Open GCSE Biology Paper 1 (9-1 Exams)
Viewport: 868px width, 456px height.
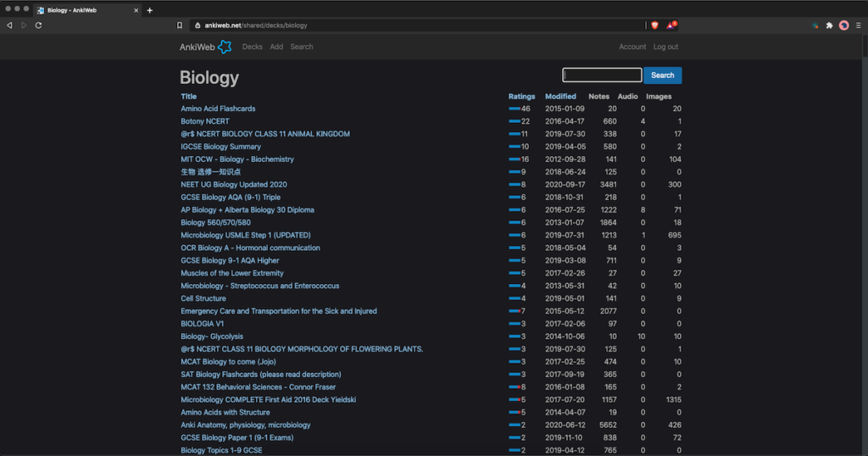(x=237, y=437)
